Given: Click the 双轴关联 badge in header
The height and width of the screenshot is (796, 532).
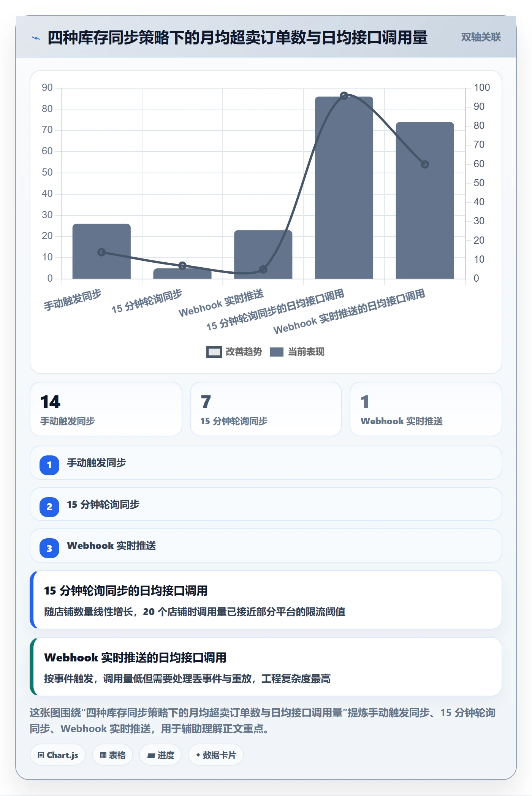Looking at the screenshot, I should 481,37.
